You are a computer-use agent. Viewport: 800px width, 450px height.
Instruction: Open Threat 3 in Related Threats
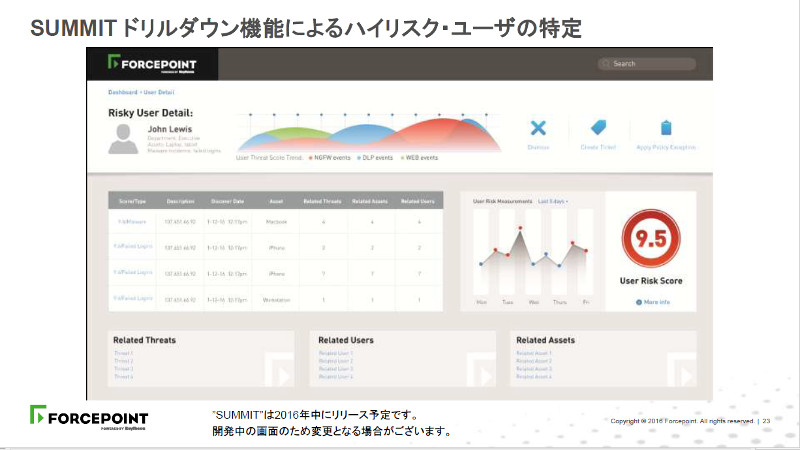[x=123, y=368]
